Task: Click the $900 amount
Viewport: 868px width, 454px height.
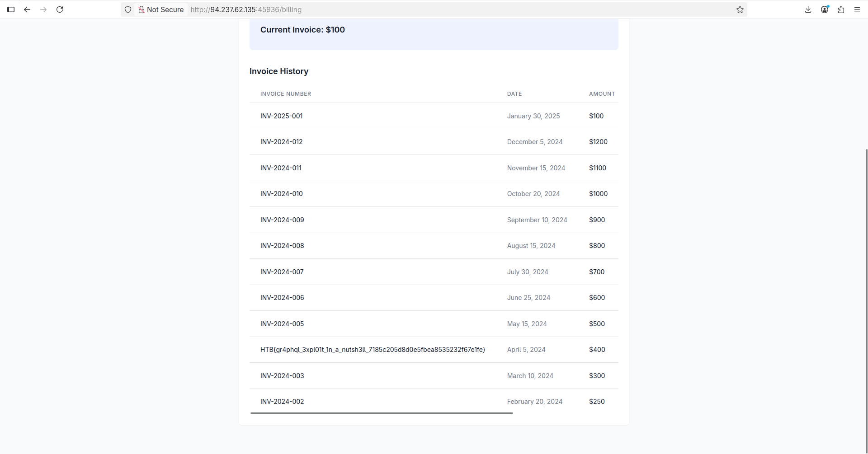Action: pyautogui.click(x=597, y=220)
